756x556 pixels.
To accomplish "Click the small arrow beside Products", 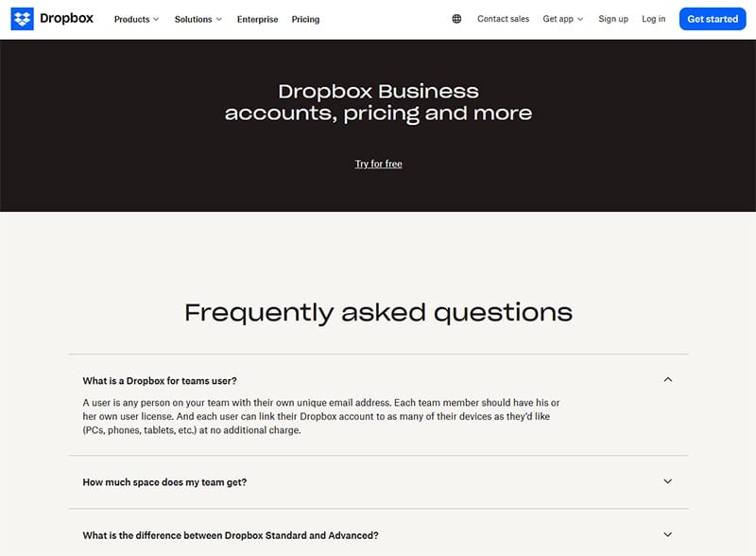I will (156, 19).
